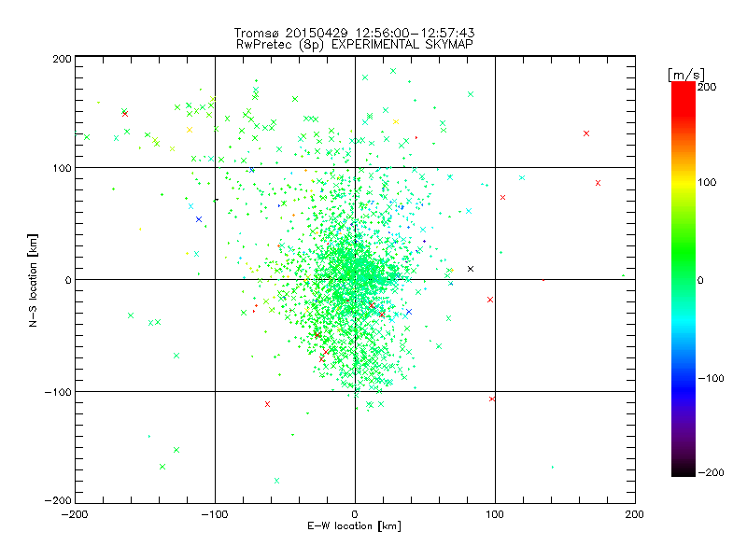Pick the yellow band of the colorbar

click(x=684, y=183)
